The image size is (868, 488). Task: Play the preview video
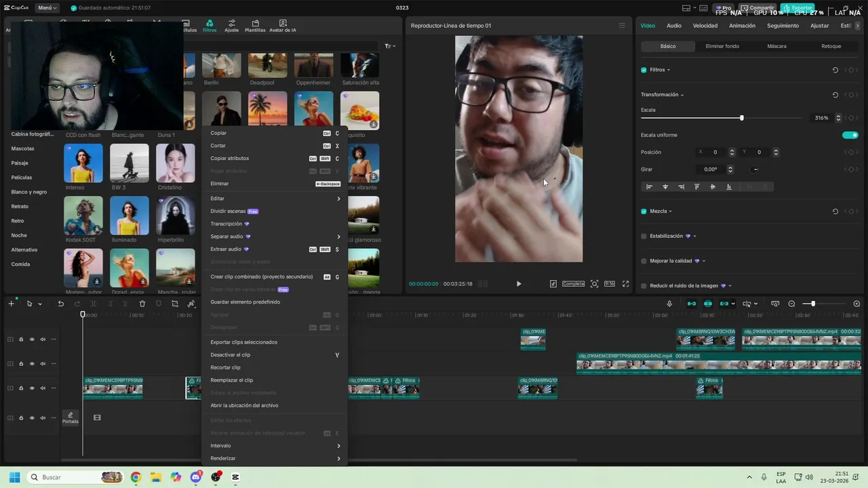(519, 284)
